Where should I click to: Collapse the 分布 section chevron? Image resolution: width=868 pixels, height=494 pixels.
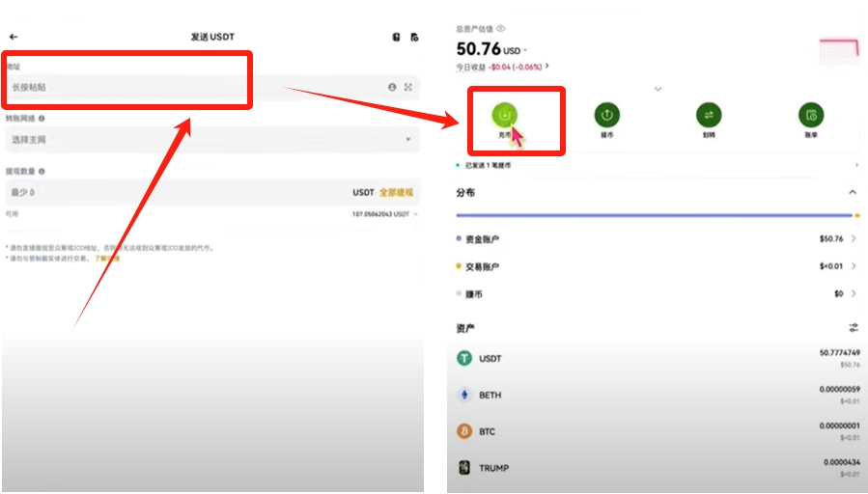tap(853, 192)
